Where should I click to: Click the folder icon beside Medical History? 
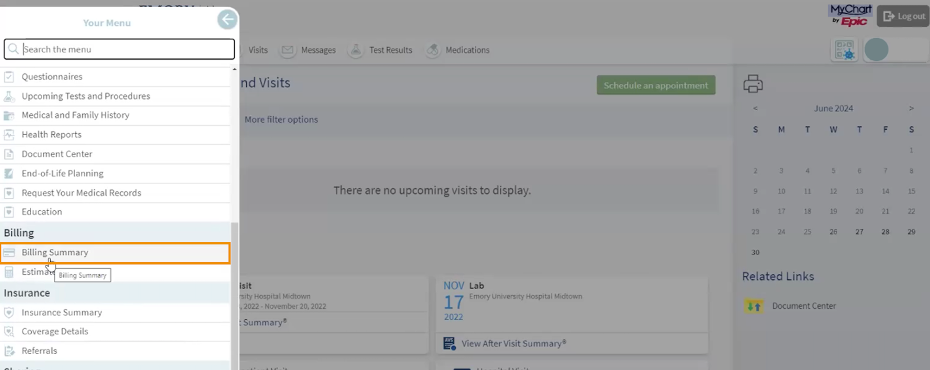(9, 115)
